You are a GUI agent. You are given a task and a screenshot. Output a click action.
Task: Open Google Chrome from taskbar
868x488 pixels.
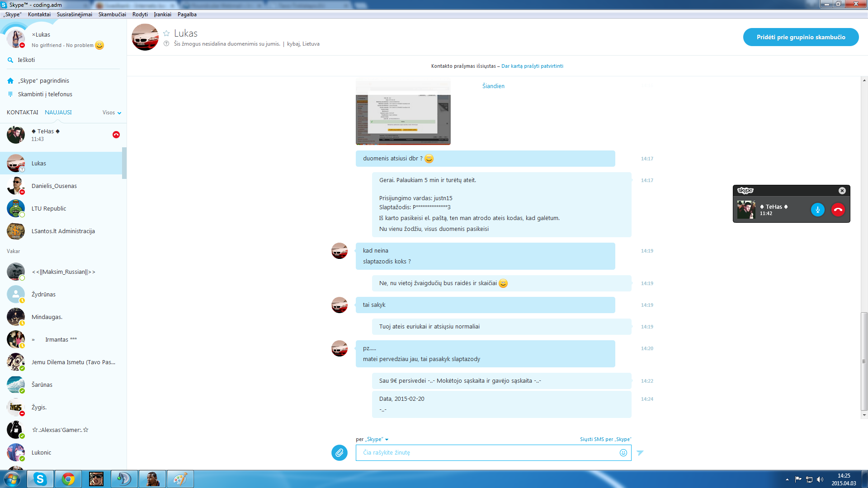click(x=68, y=479)
